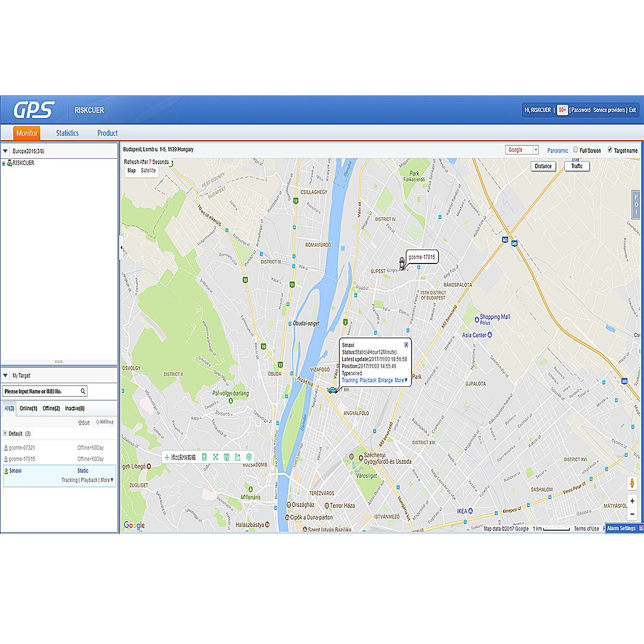Click the green Smaxi device icon in list
Screen dimensions: 644x644
click(6, 471)
